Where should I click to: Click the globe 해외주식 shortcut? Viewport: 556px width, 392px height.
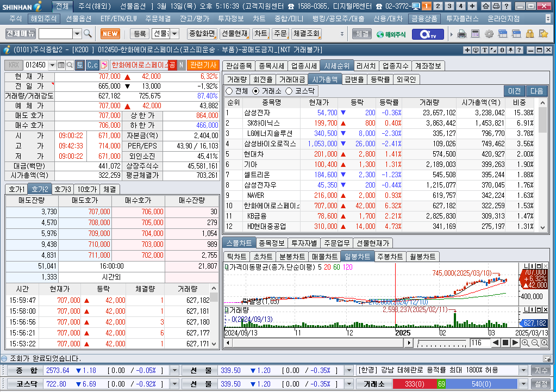click(391, 34)
